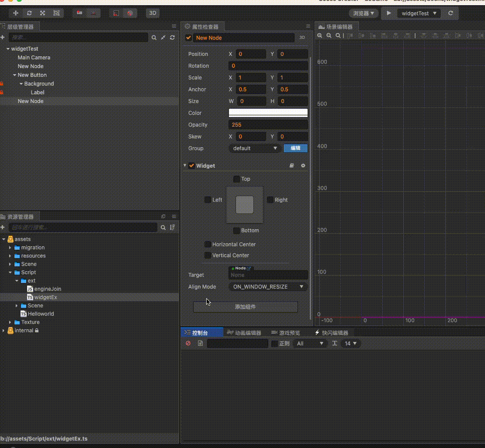This screenshot has width=485, height=448.
Task: Collapse New Button node
Action: [x=14, y=75]
